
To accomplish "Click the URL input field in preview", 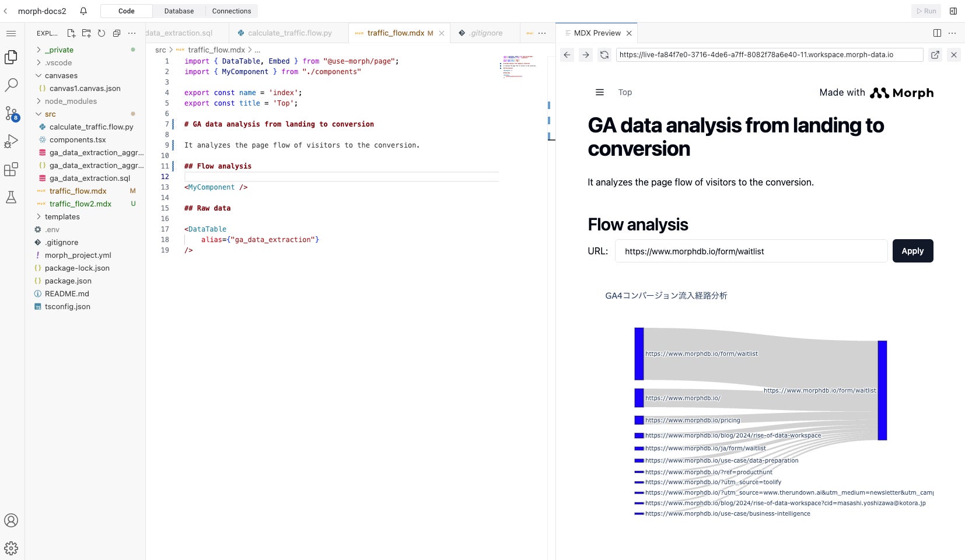I will click(751, 251).
